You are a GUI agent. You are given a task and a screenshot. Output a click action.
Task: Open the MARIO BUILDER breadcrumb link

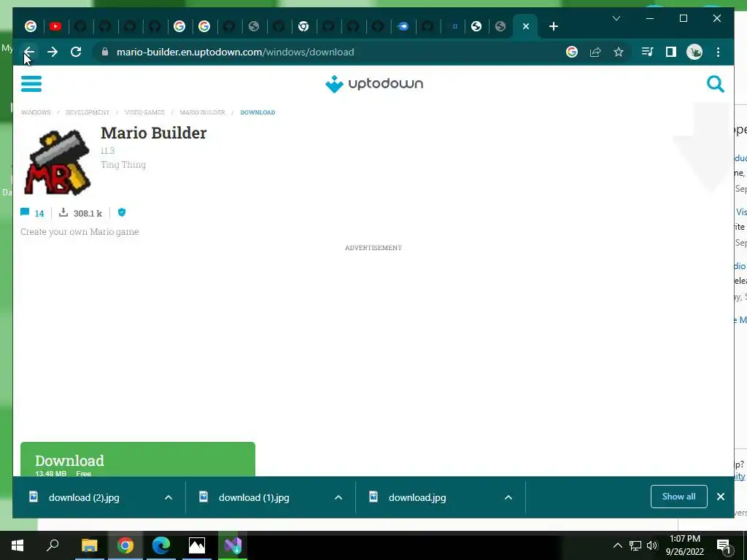click(203, 112)
